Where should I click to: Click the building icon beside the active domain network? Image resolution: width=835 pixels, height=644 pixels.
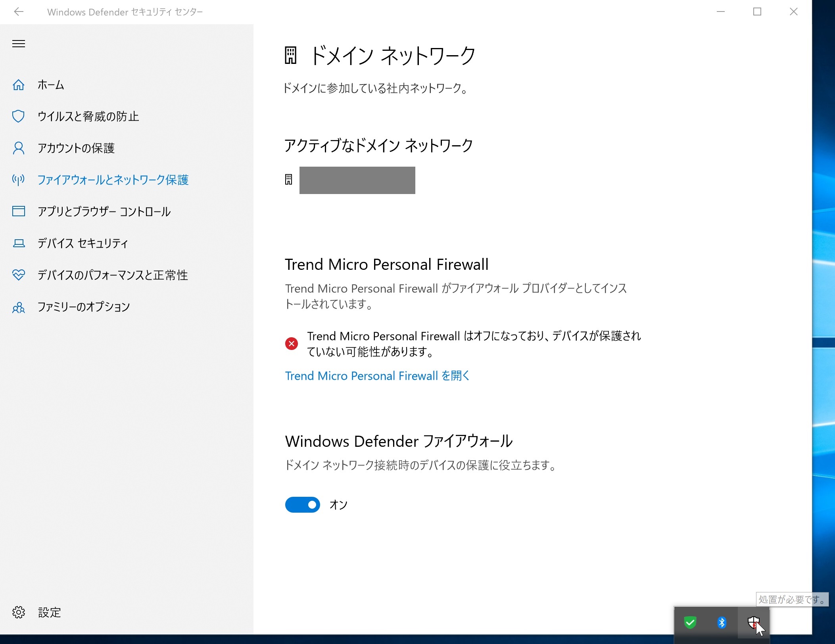tap(289, 180)
